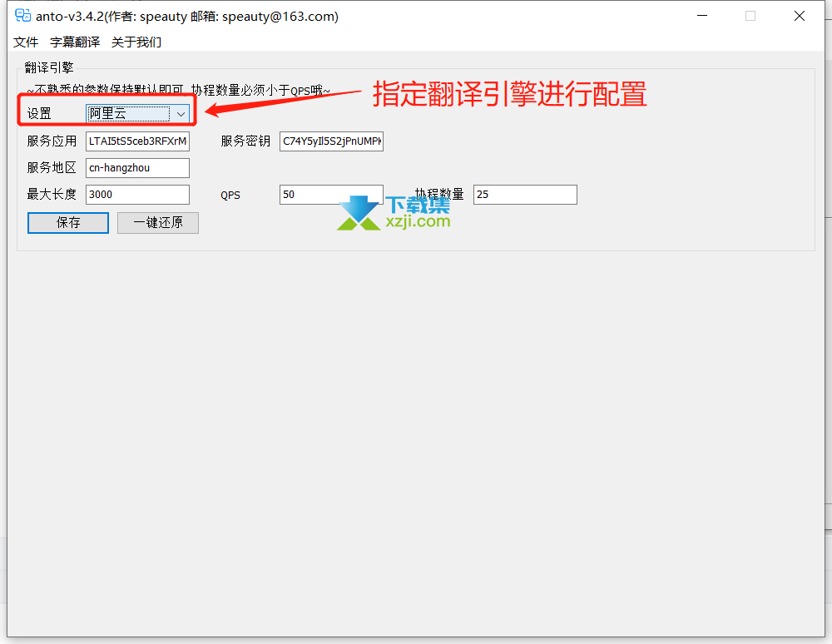
Task: Click the 一键还原 button
Action: [x=158, y=223]
